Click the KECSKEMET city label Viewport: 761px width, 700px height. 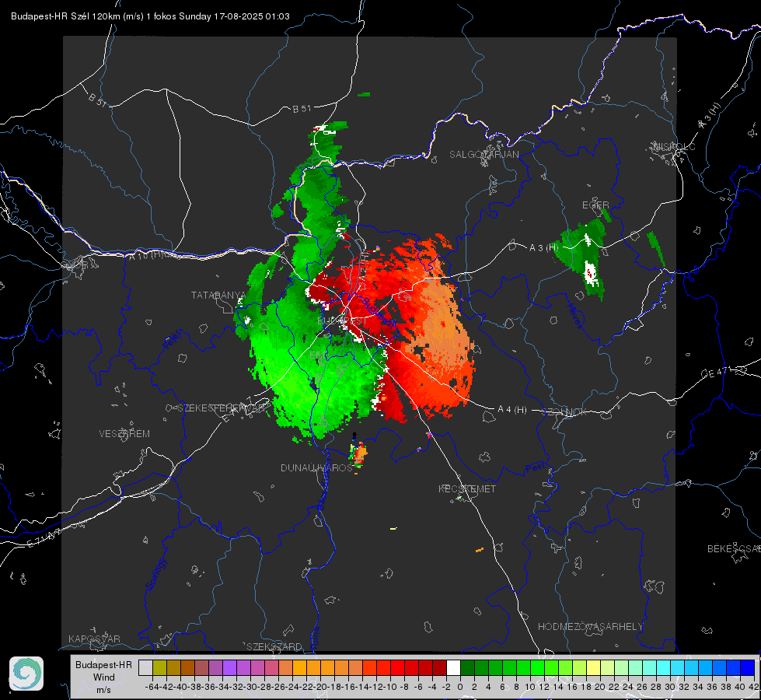coord(467,488)
